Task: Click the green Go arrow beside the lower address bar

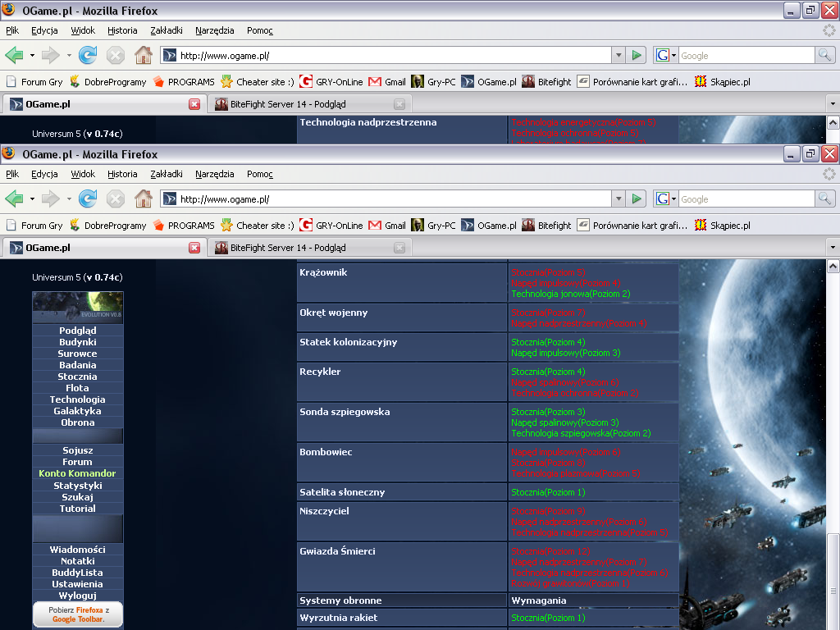Action: click(x=637, y=199)
